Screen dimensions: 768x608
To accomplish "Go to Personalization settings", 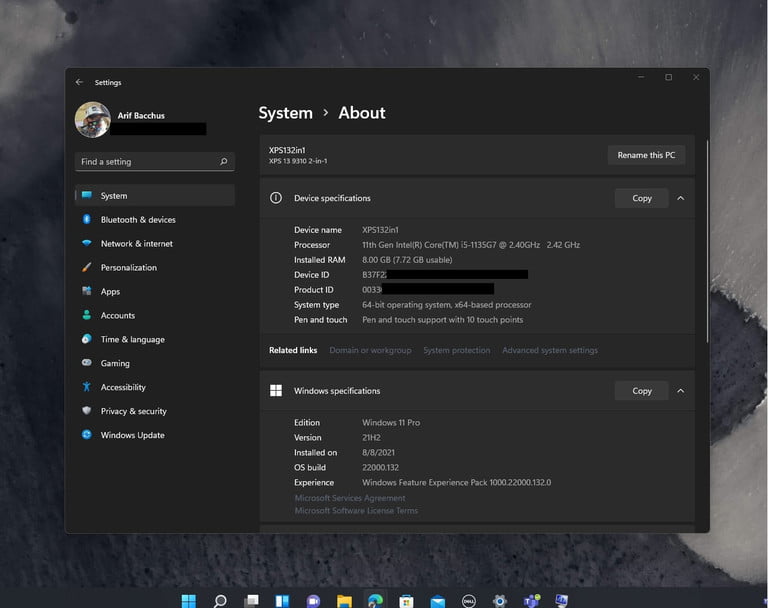I will [x=128, y=268].
